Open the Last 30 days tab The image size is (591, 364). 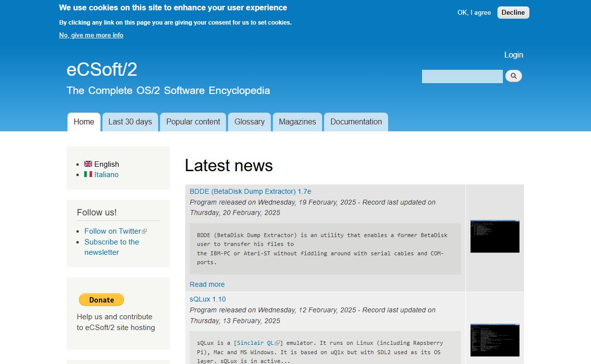[x=130, y=122]
